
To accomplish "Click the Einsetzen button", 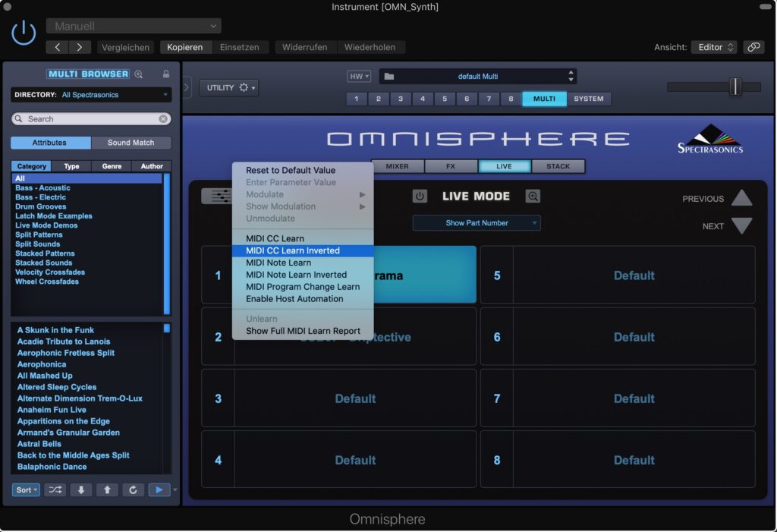I will [240, 47].
